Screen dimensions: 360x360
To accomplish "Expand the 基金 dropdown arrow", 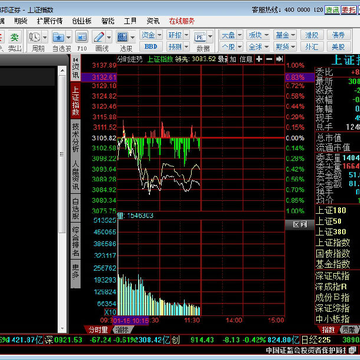I will point(293,35).
